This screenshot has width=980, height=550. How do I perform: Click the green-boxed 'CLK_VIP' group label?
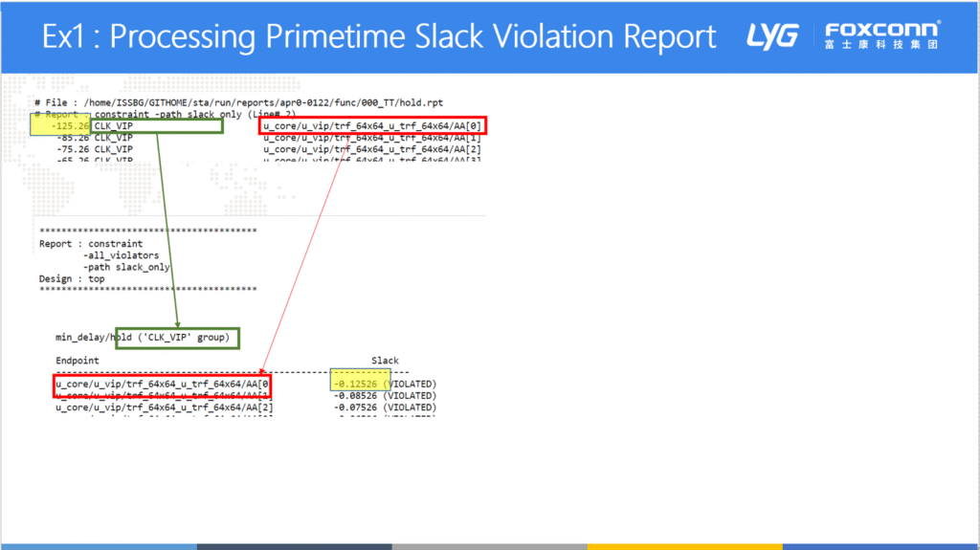coord(177,338)
